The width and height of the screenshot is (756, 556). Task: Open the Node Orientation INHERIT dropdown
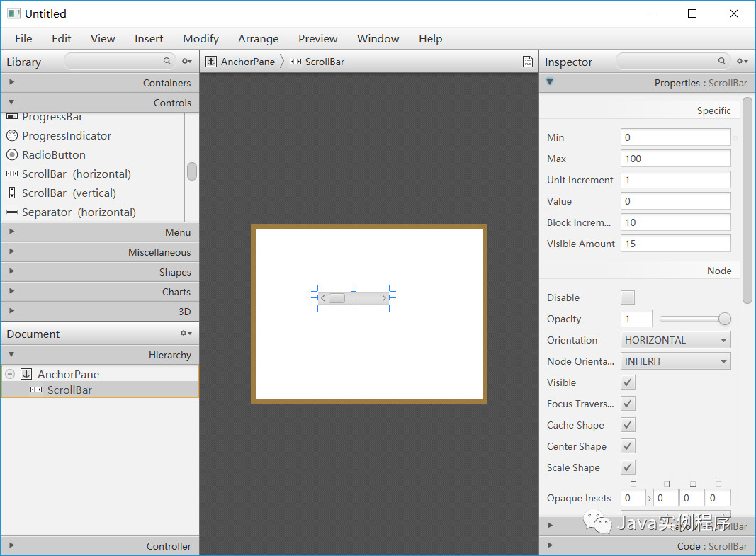click(675, 361)
